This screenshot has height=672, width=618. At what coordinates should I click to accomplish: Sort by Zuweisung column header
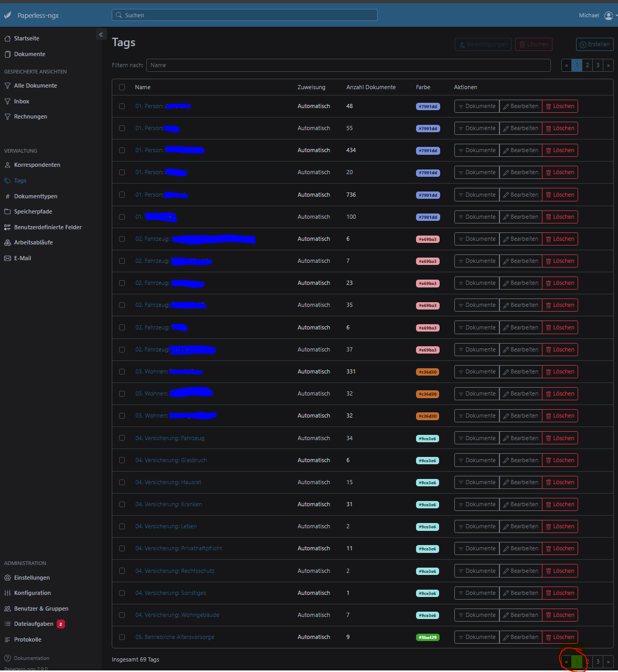(x=312, y=87)
